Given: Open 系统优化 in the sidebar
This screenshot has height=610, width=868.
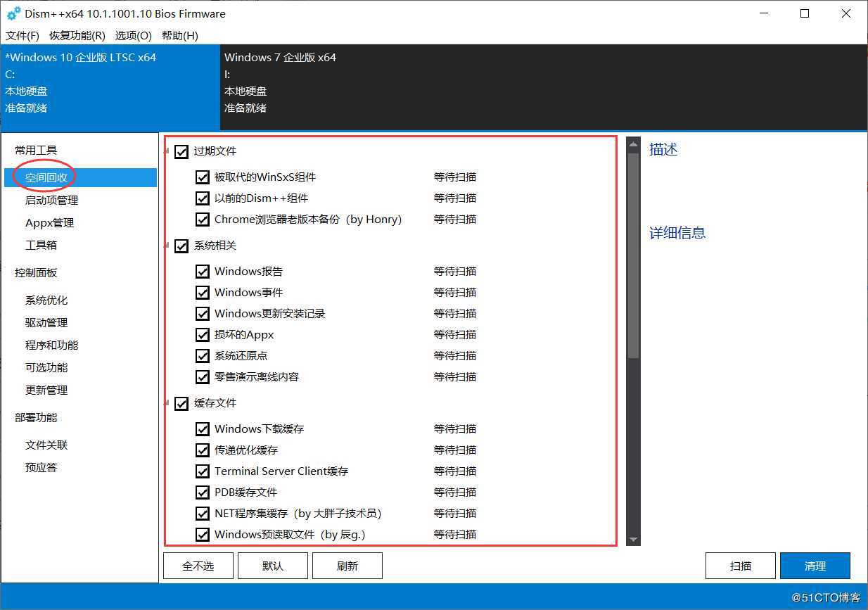Looking at the screenshot, I should click(46, 300).
